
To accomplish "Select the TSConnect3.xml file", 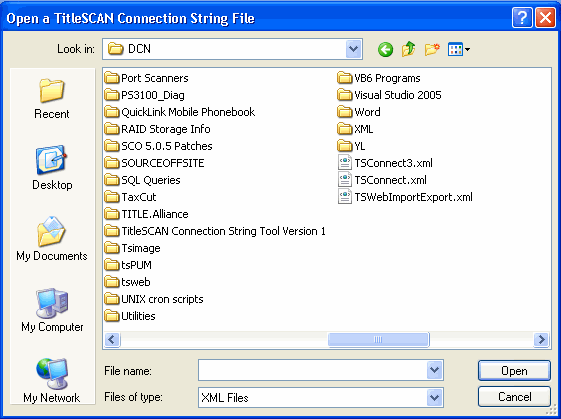I will click(385, 163).
